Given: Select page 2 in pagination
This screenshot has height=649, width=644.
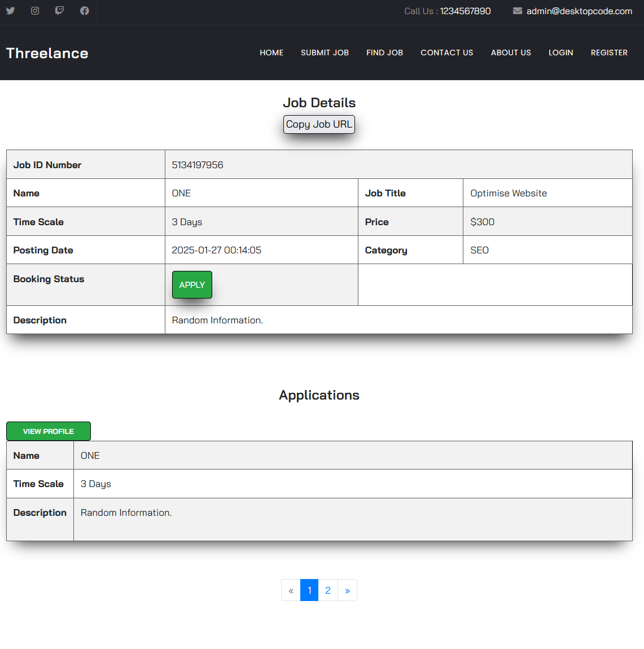Looking at the screenshot, I should tap(328, 590).
